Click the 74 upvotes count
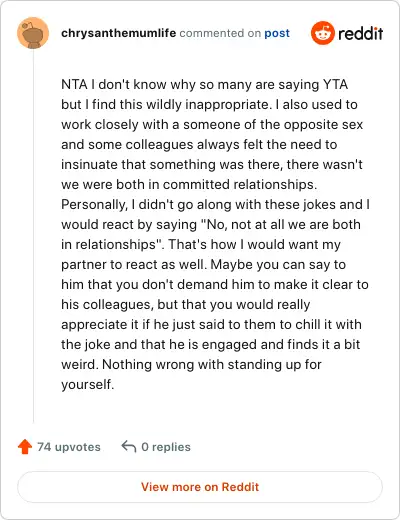Image resolution: width=400 pixels, height=520 pixels. tap(69, 447)
